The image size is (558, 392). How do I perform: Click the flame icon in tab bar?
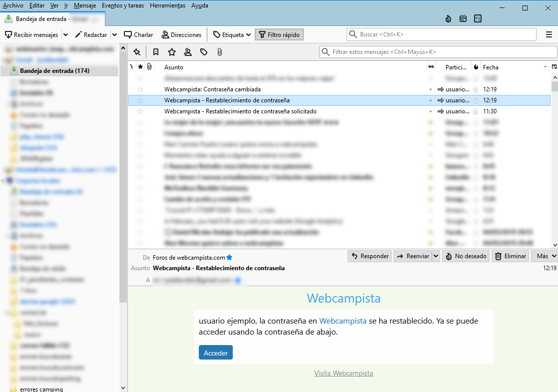(x=448, y=18)
